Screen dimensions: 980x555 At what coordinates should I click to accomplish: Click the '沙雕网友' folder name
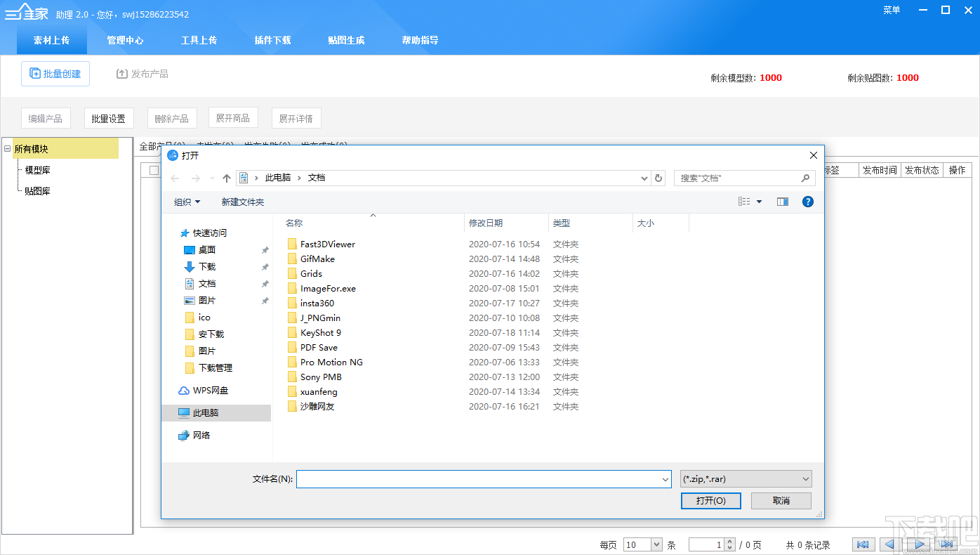coord(317,407)
